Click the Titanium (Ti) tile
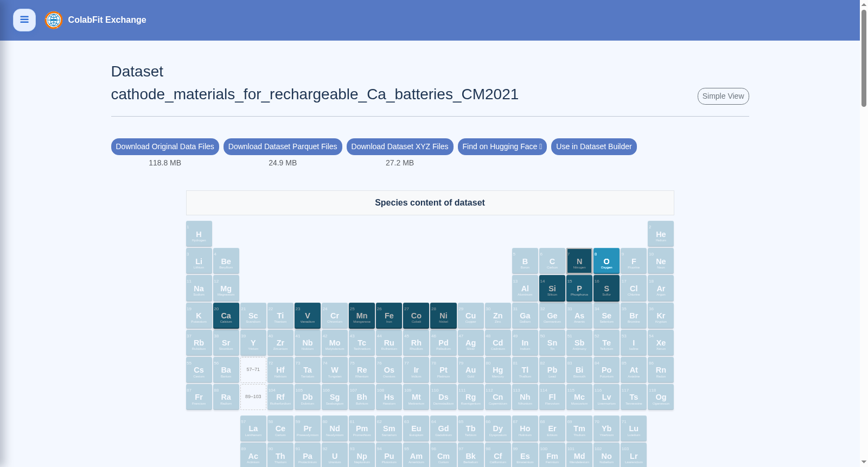 coord(280,316)
